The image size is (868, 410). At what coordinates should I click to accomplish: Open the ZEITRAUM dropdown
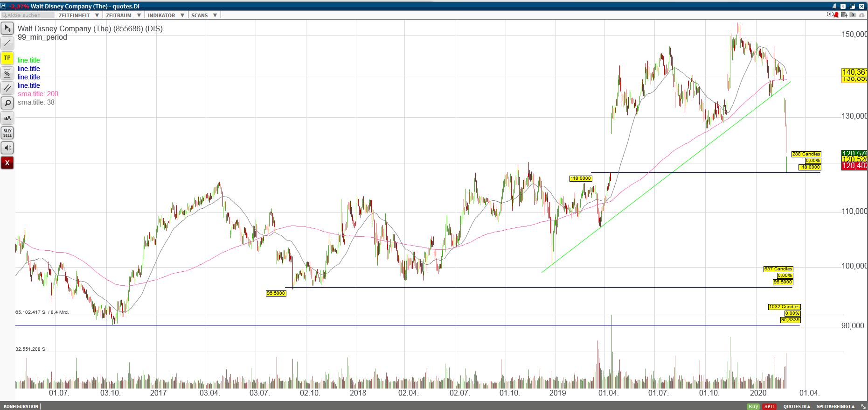[123, 15]
